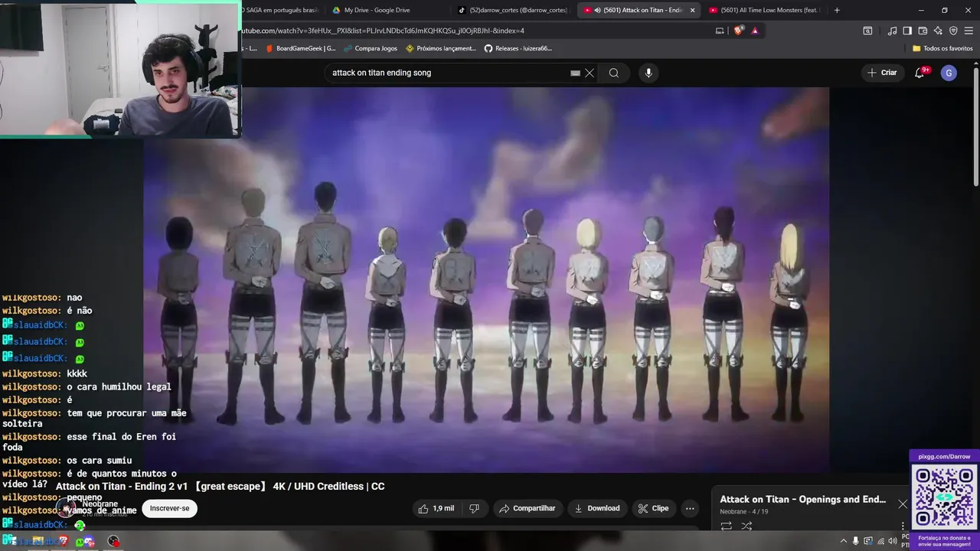
Task: Like the video with thumbs up
Action: 436,508
